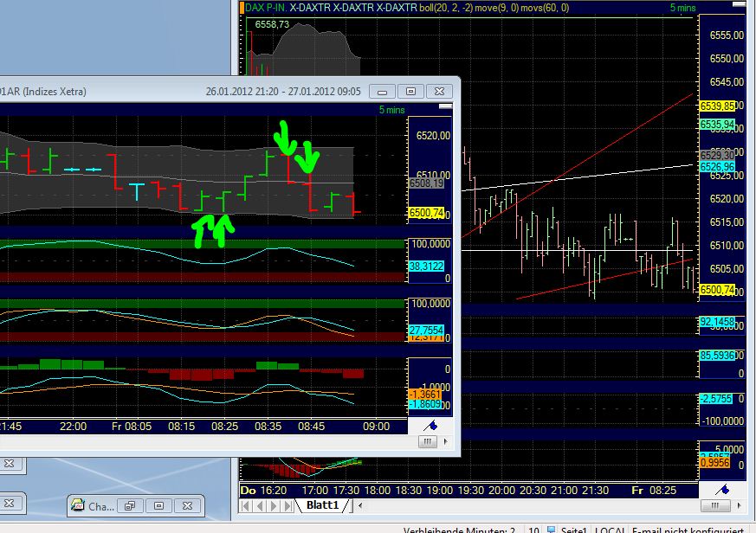Close the Indizes Xetra chart window
The width and height of the screenshot is (756, 533).
click(439, 92)
